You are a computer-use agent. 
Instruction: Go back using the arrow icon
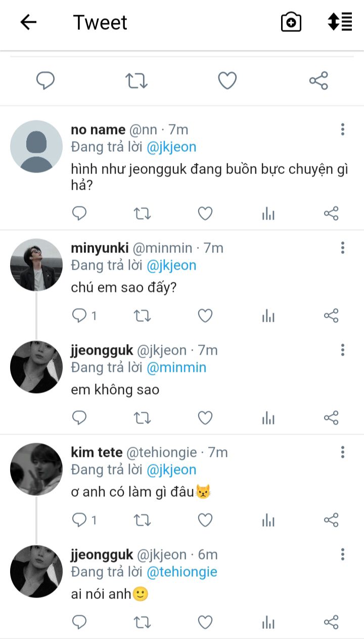[x=28, y=22]
